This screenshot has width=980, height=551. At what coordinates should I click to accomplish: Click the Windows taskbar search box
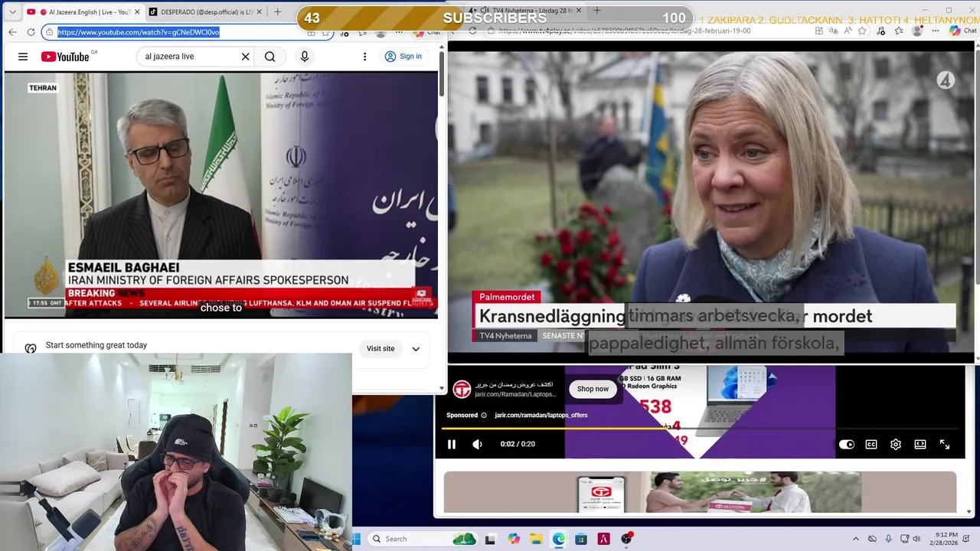[x=423, y=539]
